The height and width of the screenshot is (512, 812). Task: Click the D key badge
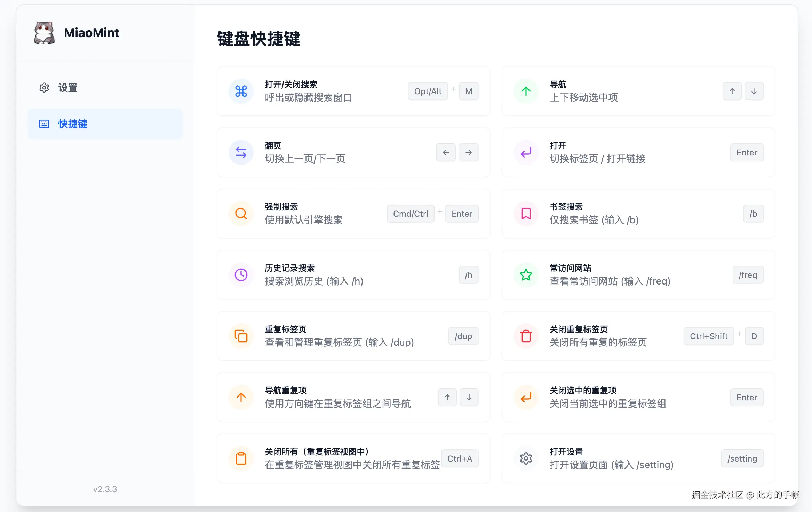754,336
